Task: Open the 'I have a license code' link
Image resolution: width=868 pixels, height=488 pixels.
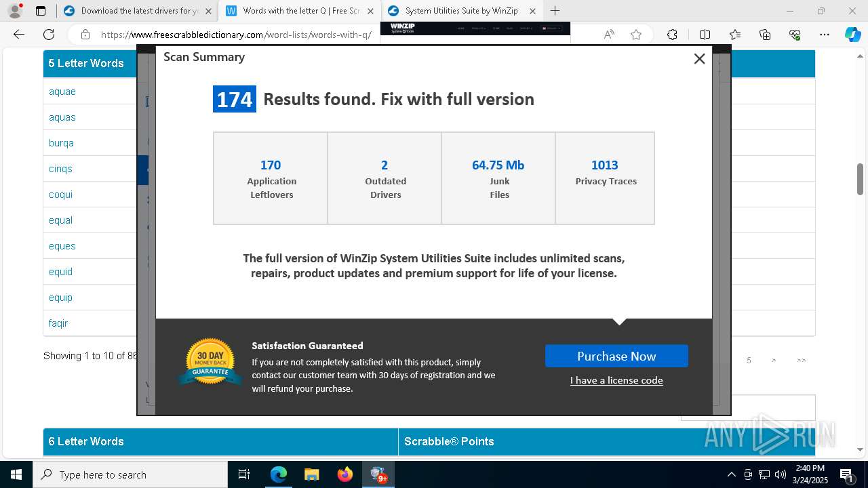Action: 616,380
